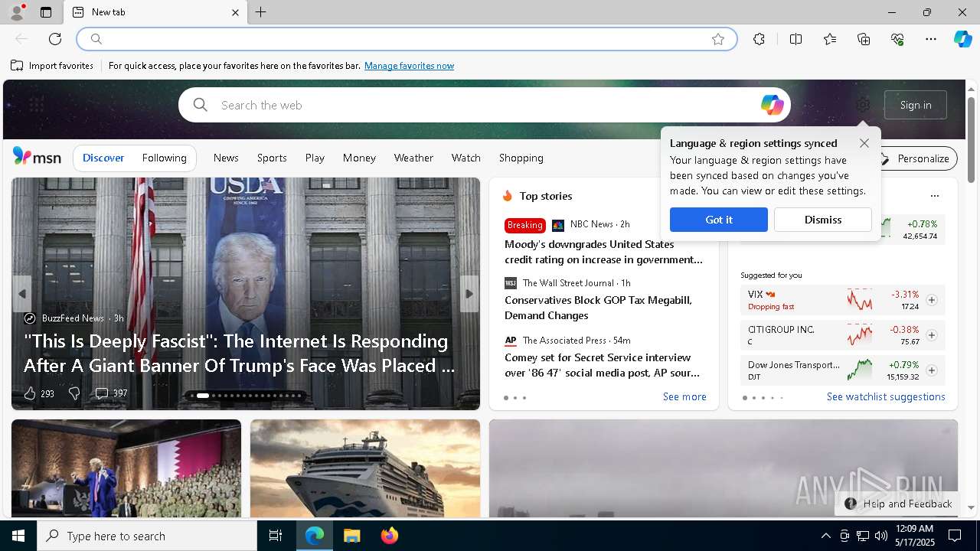Open the Favorites list icon
The height and width of the screenshot is (551, 980).
(830, 39)
